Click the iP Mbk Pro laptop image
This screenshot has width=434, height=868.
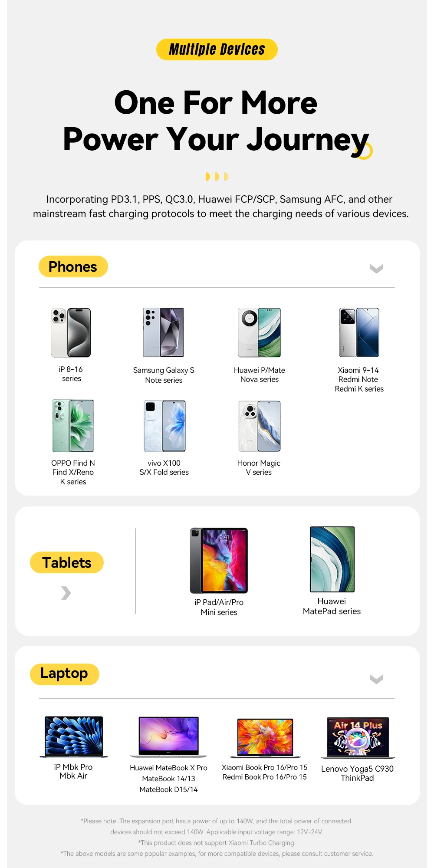(74, 737)
